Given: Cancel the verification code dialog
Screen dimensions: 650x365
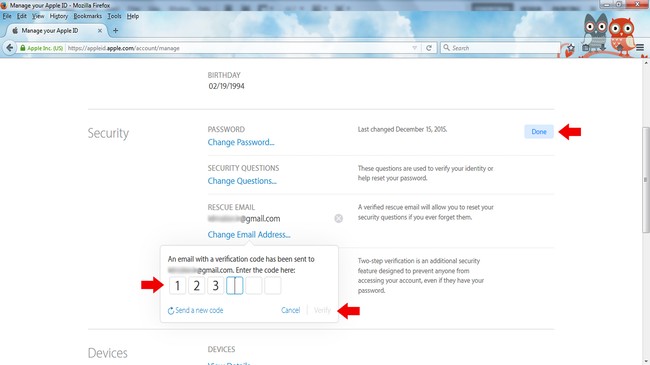Looking at the screenshot, I should click(290, 310).
